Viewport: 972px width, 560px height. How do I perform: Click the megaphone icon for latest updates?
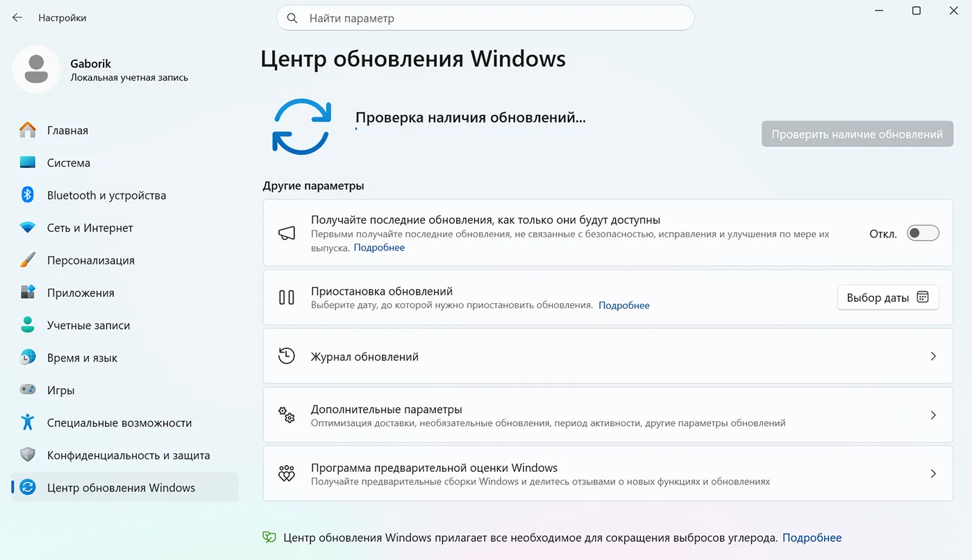(287, 233)
